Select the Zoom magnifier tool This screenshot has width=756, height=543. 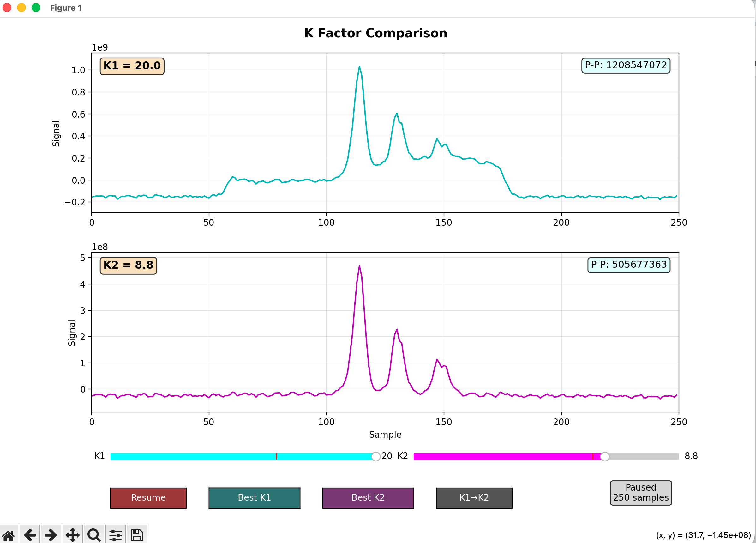click(x=94, y=535)
